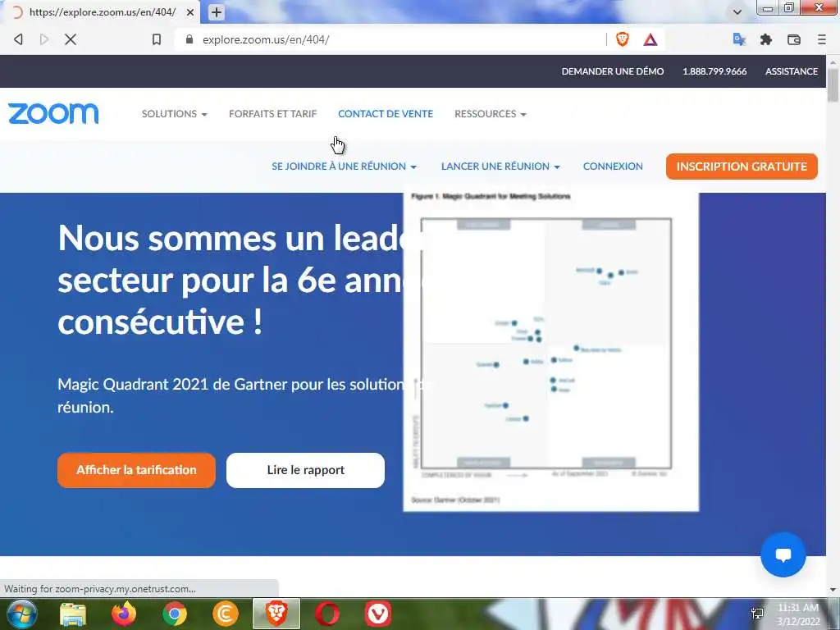
Task: Click the network icon in system tray
Action: 757,614
